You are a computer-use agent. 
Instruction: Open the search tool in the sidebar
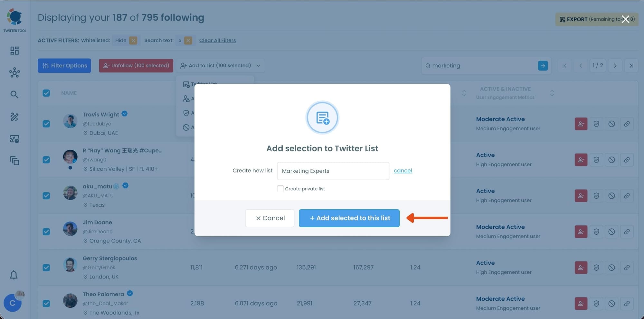pos(14,94)
